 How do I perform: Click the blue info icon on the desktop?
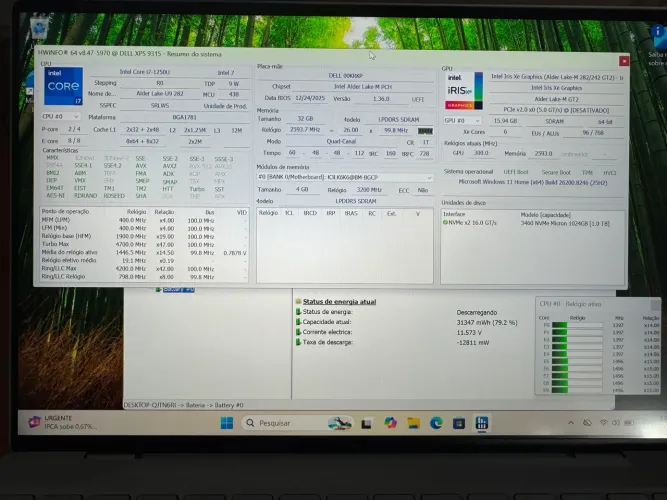click(658, 35)
